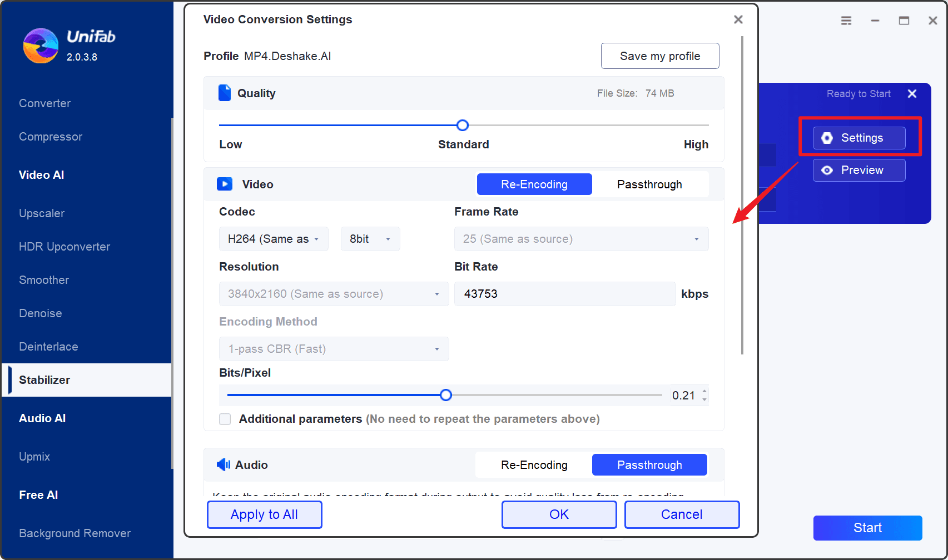Image resolution: width=948 pixels, height=560 pixels.
Task: Click the Quality section file icon
Action: tap(225, 93)
